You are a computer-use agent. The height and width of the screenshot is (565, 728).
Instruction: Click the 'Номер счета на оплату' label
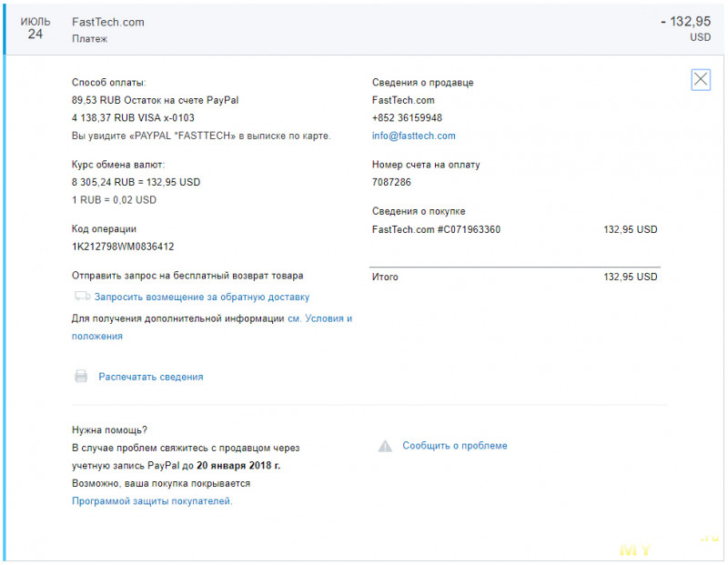coord(426,165)
